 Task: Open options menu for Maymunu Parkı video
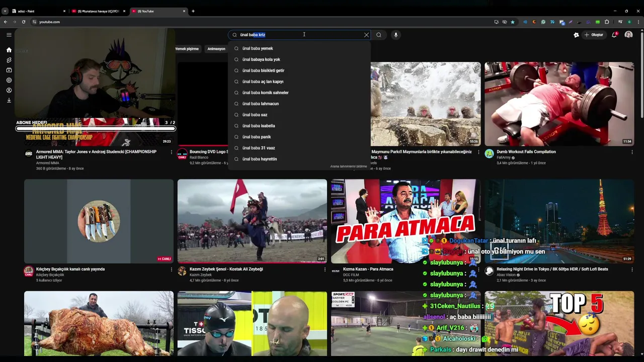478,152
